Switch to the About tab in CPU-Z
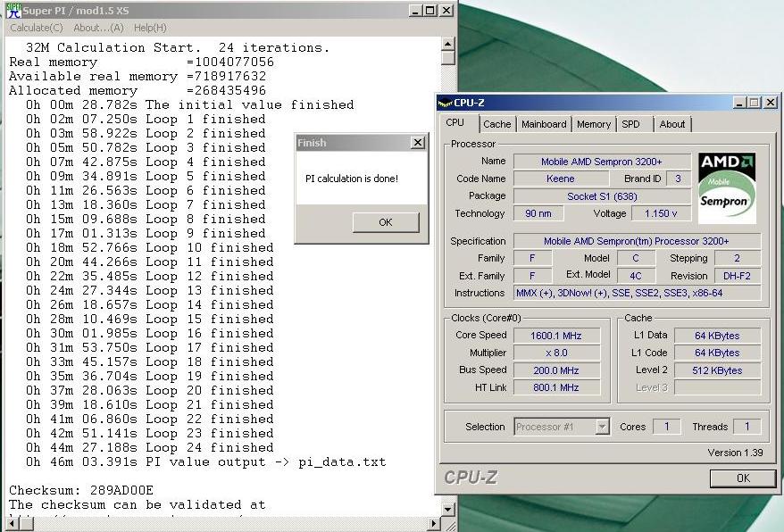The width and height of the screenshot is (784, 532). coord(672,124)
